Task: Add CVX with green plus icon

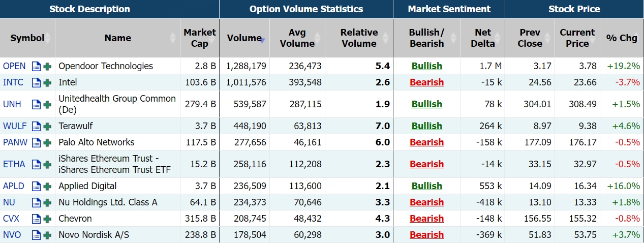Action: tap(47, 219)
